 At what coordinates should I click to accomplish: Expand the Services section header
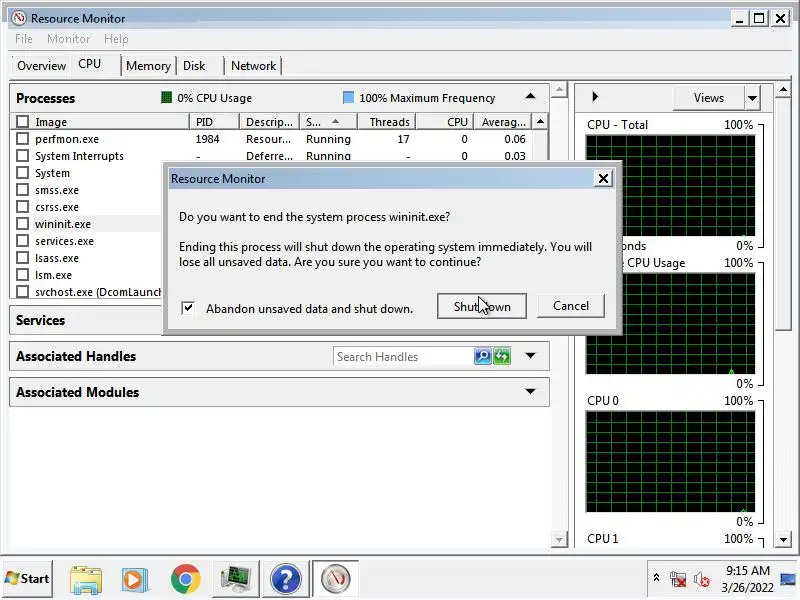point(86,320)
